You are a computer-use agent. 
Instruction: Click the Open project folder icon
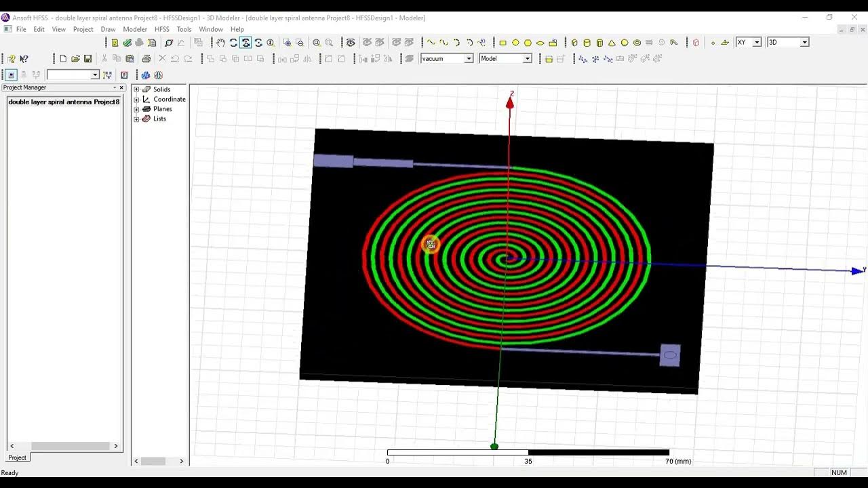click(75, 59)
